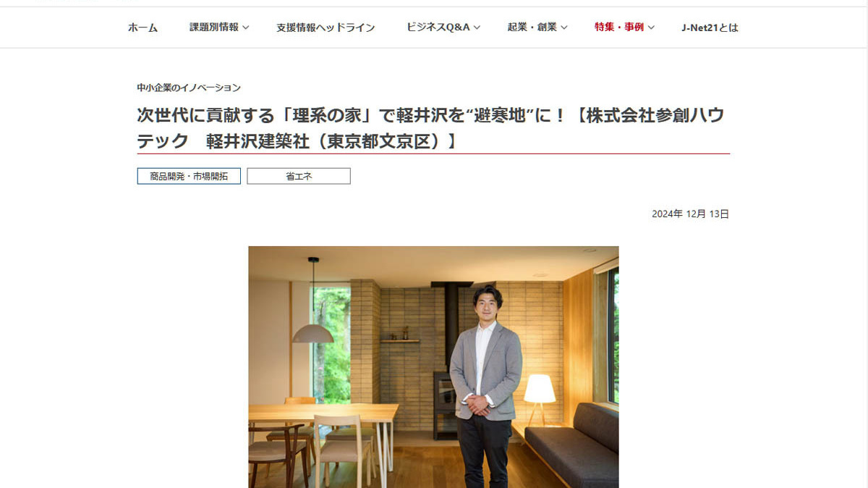
Task: Open the ホーム navigation item
Action: point(142,28)
